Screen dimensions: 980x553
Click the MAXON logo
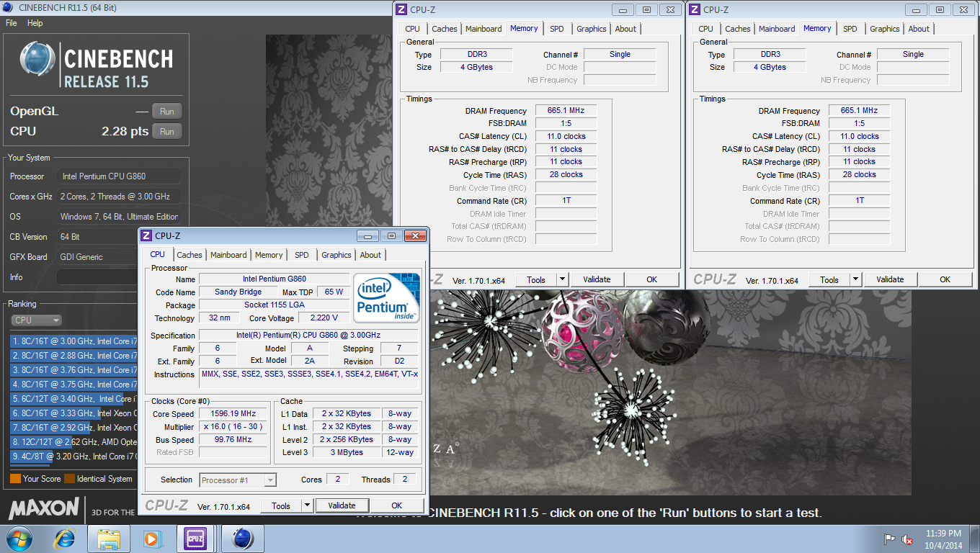44,508
